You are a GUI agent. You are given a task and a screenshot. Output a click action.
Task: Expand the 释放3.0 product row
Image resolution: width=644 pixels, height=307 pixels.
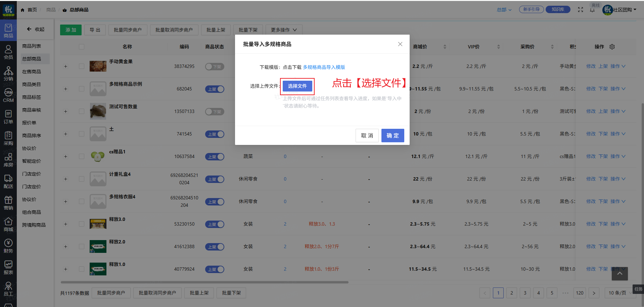[x=66, y=224]
